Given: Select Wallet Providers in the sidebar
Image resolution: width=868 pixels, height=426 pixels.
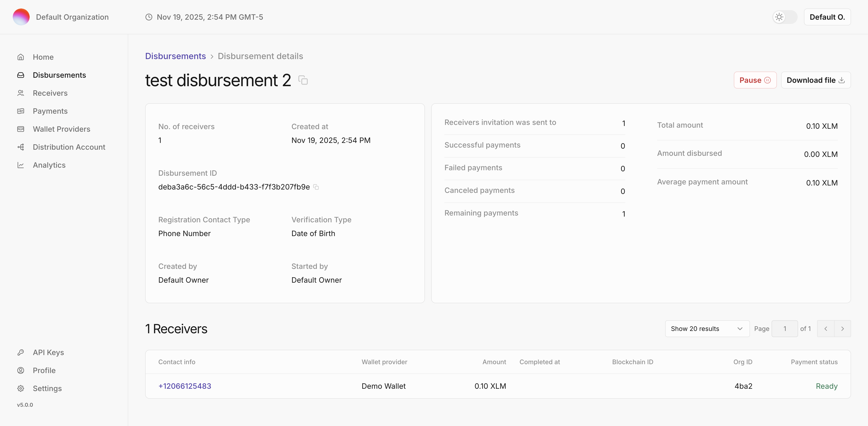Looking at the screenshot, I should [61, 129].
